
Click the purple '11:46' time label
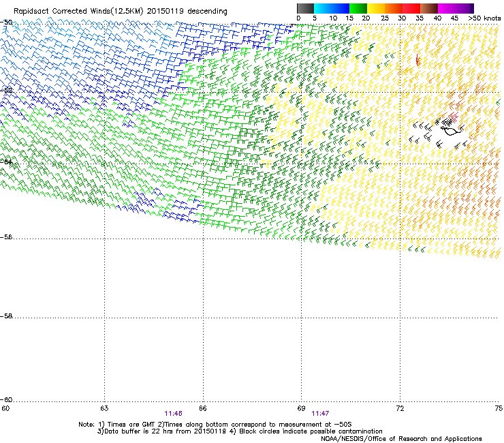pos(173,414)
